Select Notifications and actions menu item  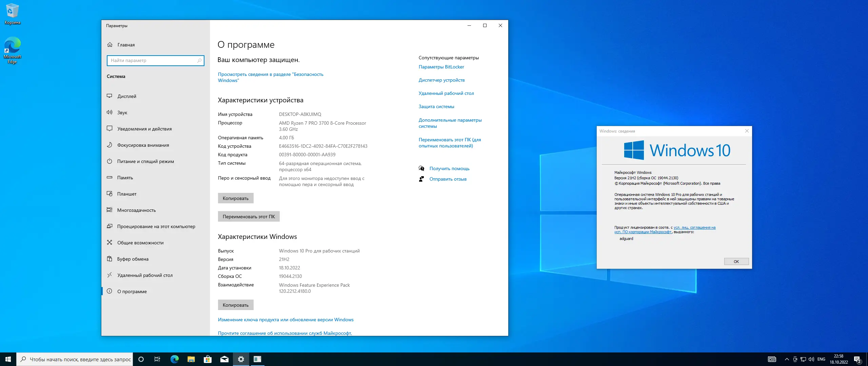pos(144,129)
